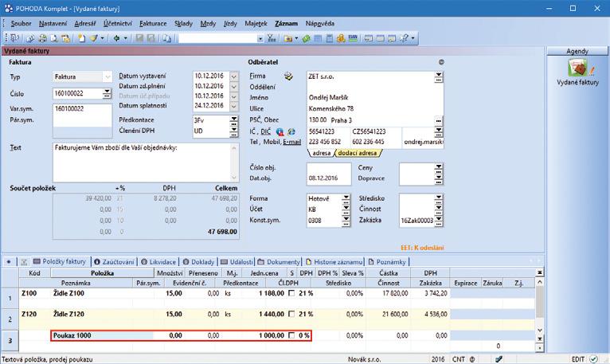The image size is (610, 364).
Task: Click the Číslo obj. input field
Action: point(329,168)
